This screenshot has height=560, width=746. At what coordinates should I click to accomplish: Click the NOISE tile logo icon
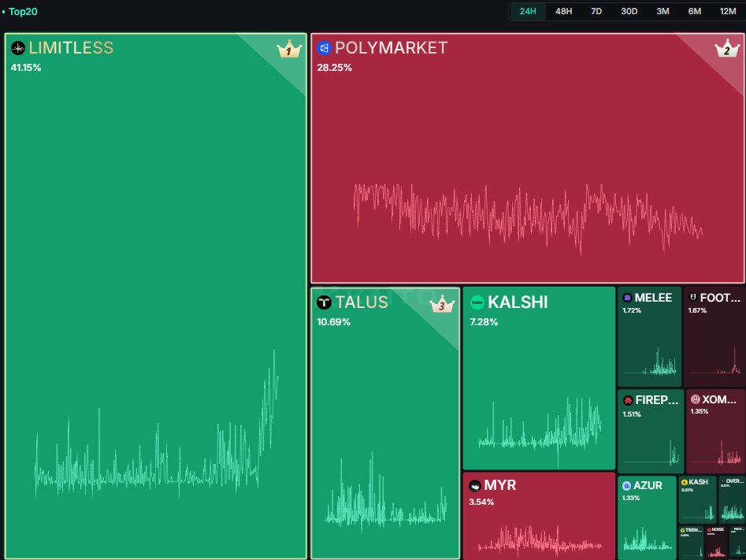tap(709, 529)
